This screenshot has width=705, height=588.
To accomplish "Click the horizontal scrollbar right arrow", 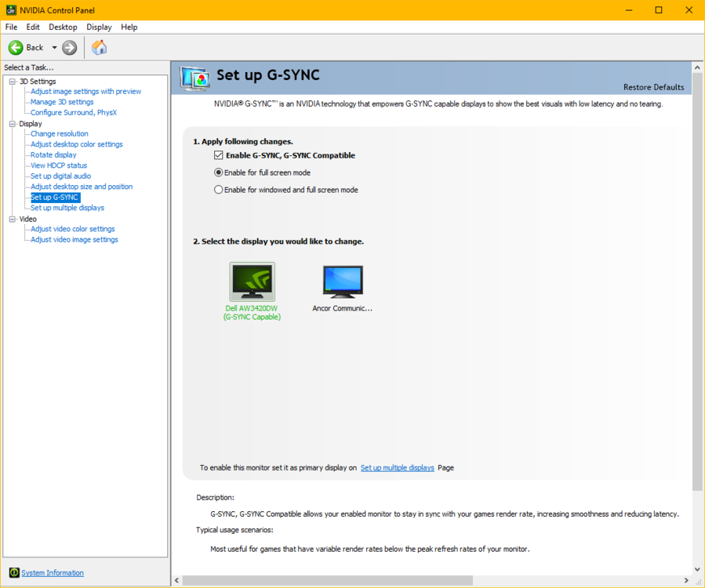I will pos(686,580).
